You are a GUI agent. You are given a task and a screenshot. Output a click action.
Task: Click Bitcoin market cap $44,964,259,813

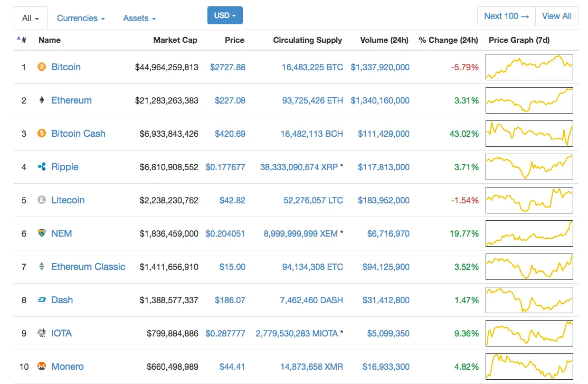click(166, 67)
